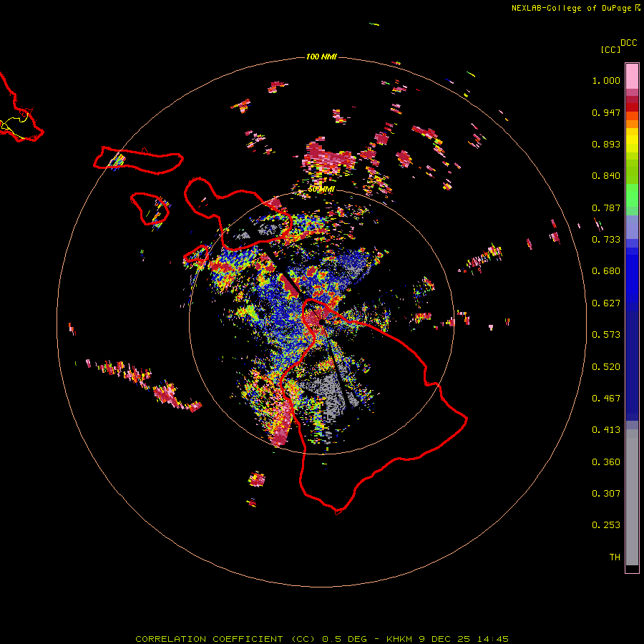Viewport: 644px width, 644px height.
Task: Click the 0.573 legend value
Action: [x=606, y=335]
